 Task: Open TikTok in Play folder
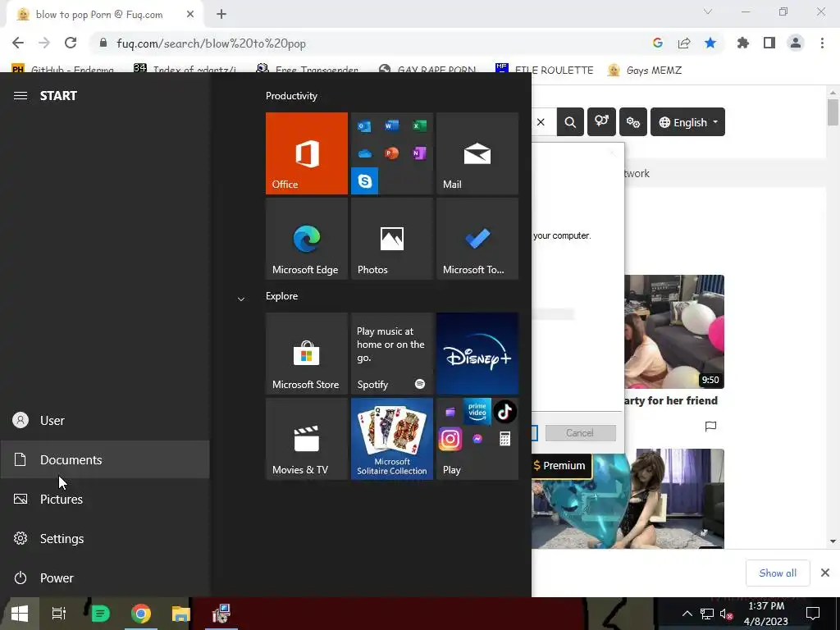click(504, 412)
